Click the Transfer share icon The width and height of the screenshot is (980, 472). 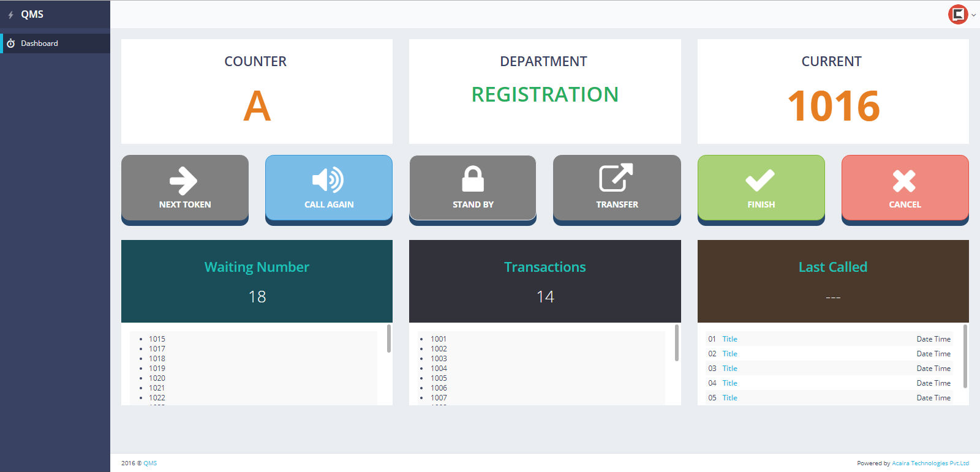point(616,178)
